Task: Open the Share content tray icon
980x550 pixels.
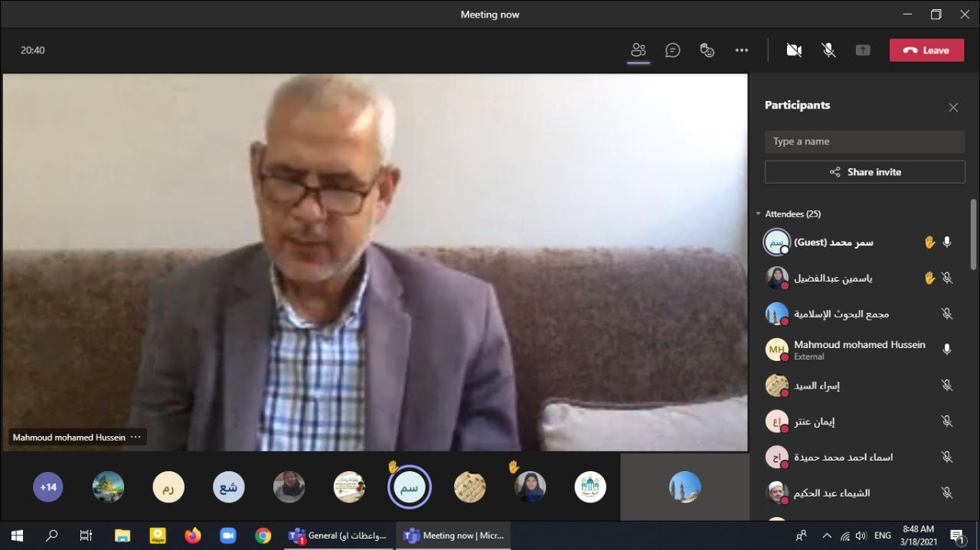Action: pos(863,50)
